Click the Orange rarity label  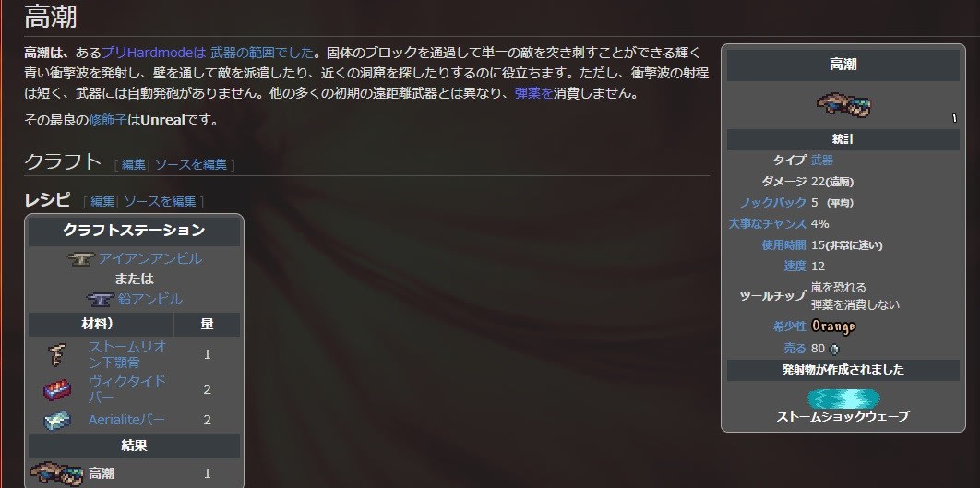pos(833,327)
